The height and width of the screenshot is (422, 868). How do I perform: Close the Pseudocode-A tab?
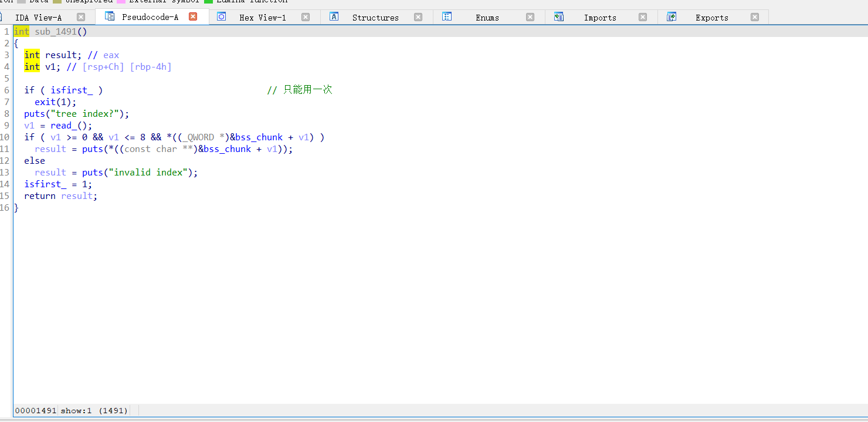193,17
